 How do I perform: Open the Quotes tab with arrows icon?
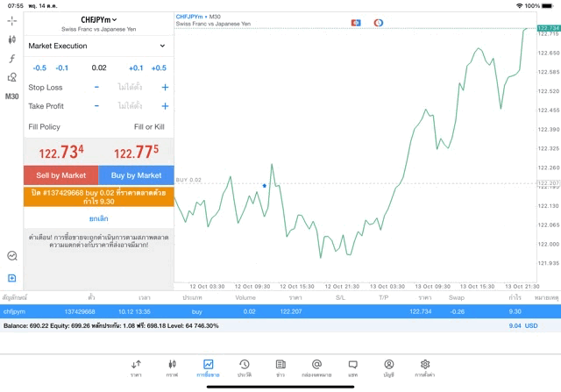(x=136, y=368)
